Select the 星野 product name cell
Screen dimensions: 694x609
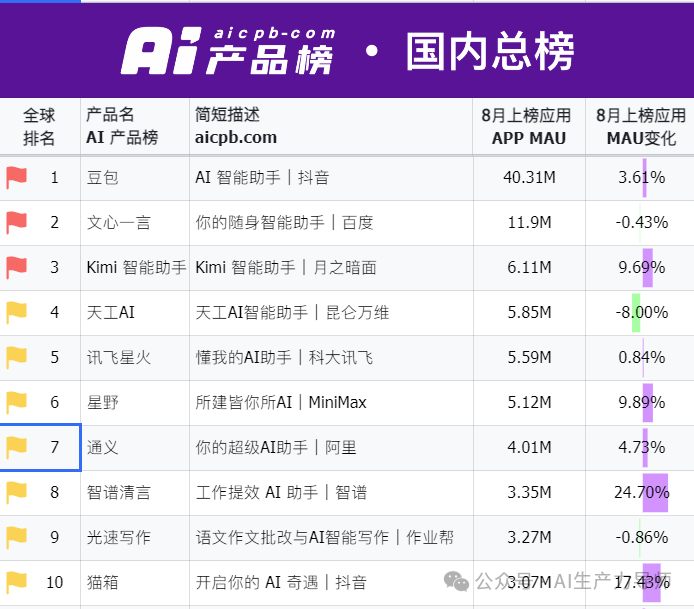click(x=135, y=403)
